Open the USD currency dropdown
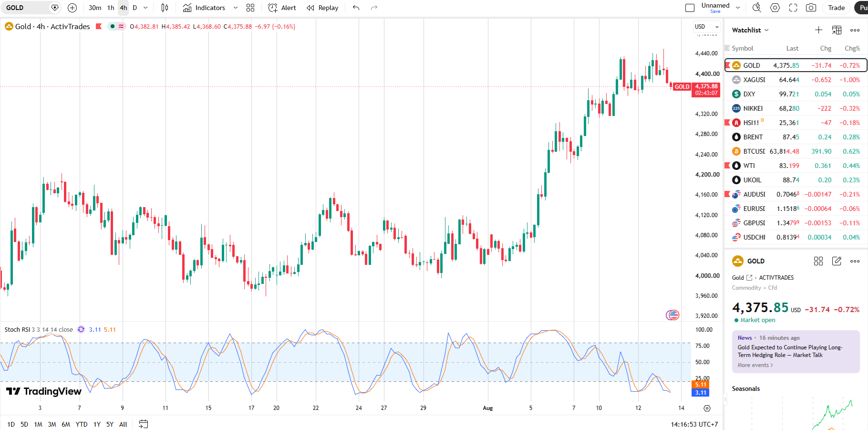This screenshot has width=868, height=430. click(x=706, y=27)
